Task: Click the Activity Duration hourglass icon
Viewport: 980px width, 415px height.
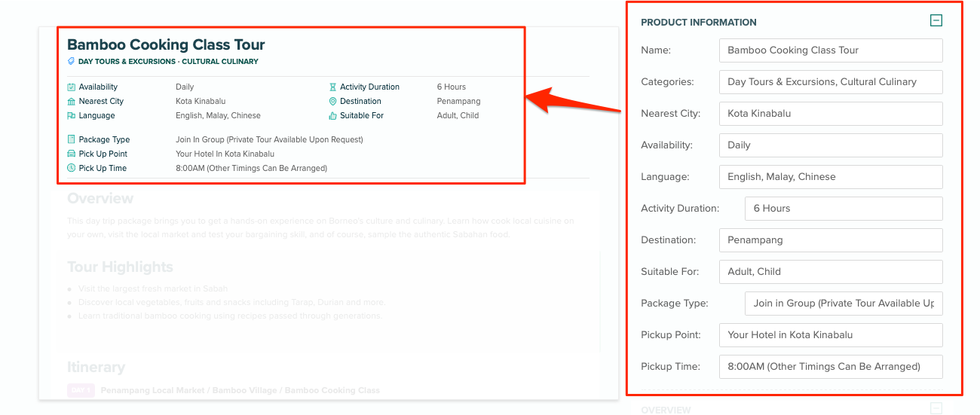Action: (333, 87)
